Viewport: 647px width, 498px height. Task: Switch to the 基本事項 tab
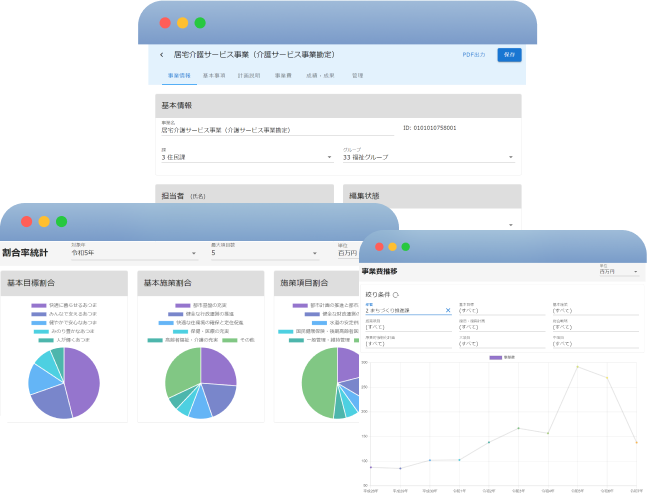[214, 75]
